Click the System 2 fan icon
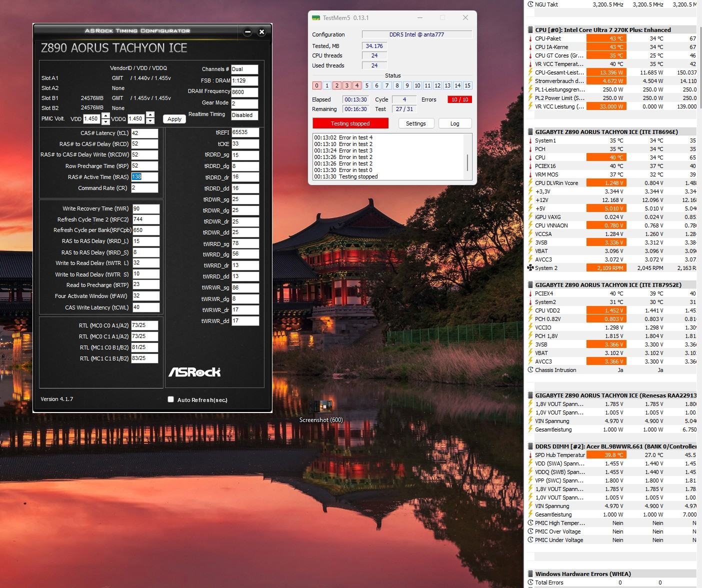The image size is (702, 588). click(530, 268)
